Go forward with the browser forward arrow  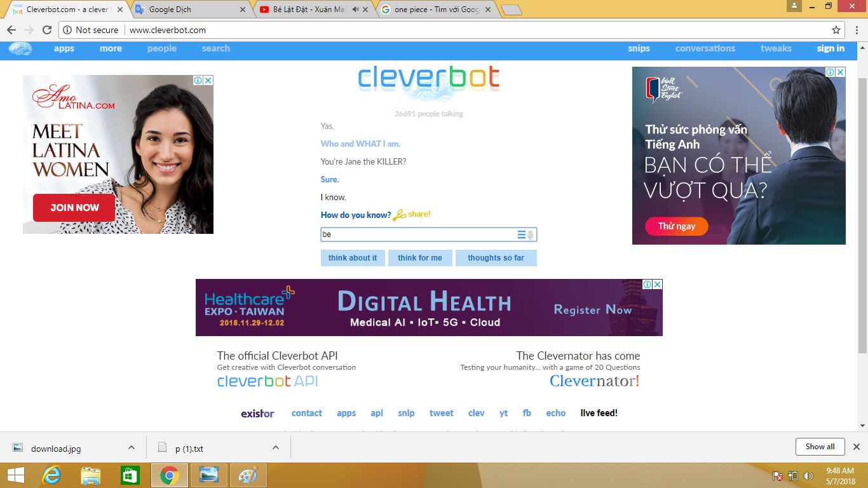(x=29, y=30)
